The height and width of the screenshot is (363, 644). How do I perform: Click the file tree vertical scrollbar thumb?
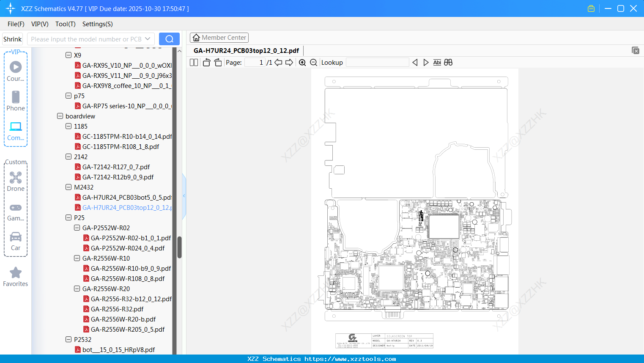pyautogui.click(x=179, y=247)
